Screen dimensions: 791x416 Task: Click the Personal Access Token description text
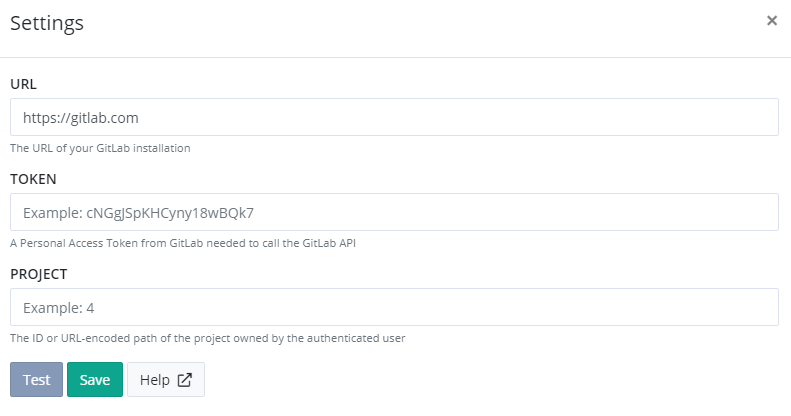[x=183, y=243]
